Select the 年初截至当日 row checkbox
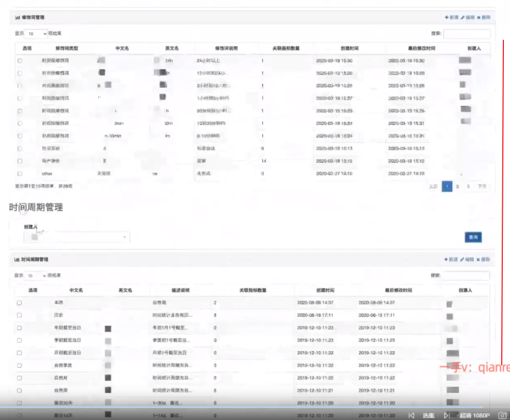The width and height of the screenshot is (510, 420). tap(19, 328)
